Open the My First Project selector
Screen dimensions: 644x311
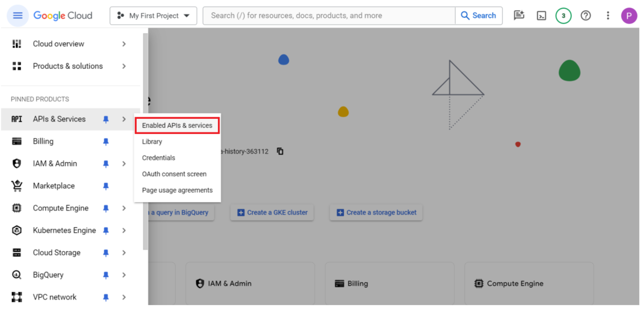153,16
